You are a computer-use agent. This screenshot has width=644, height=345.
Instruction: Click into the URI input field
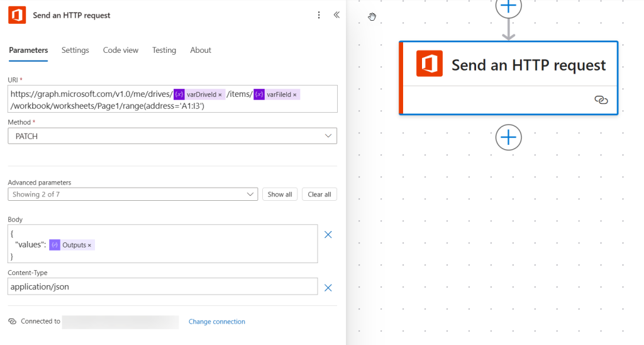tap(172, 99)
